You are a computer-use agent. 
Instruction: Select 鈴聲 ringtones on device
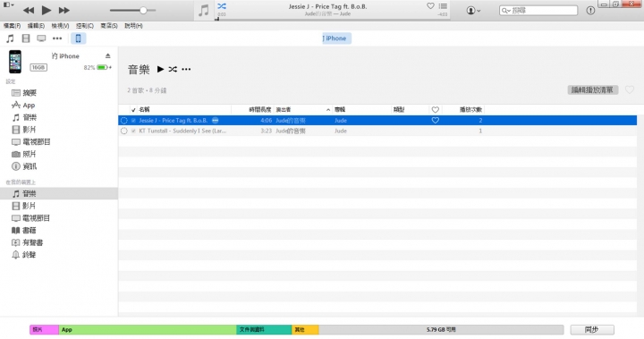[x=24, y=255]
